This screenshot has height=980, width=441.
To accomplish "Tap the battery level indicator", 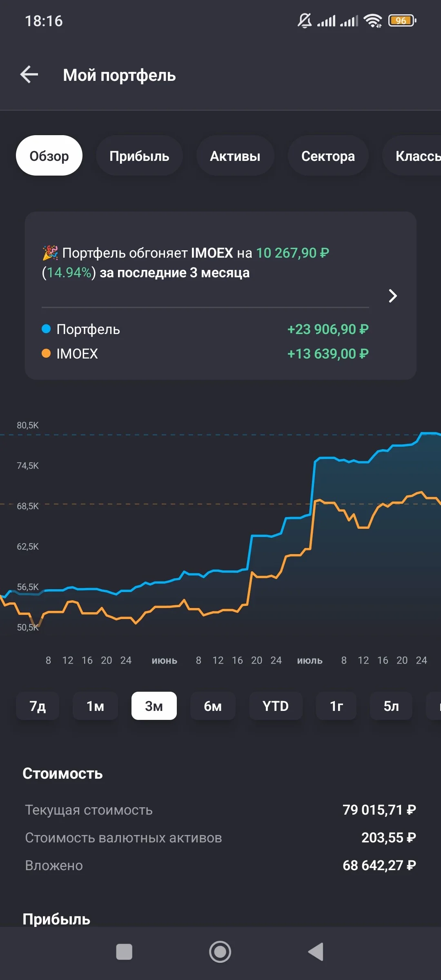I will point(402,20).
